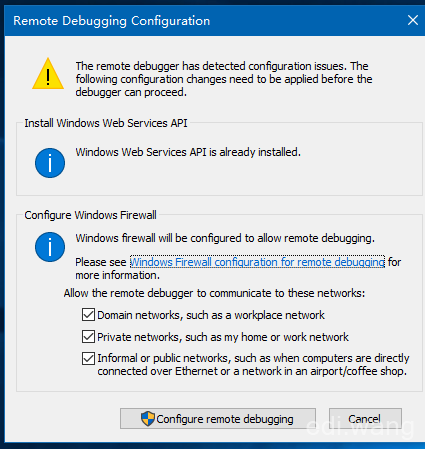Cancel the remote debugging configuration
Viewport: 425px width, 449px height.
tap(365, 419)
